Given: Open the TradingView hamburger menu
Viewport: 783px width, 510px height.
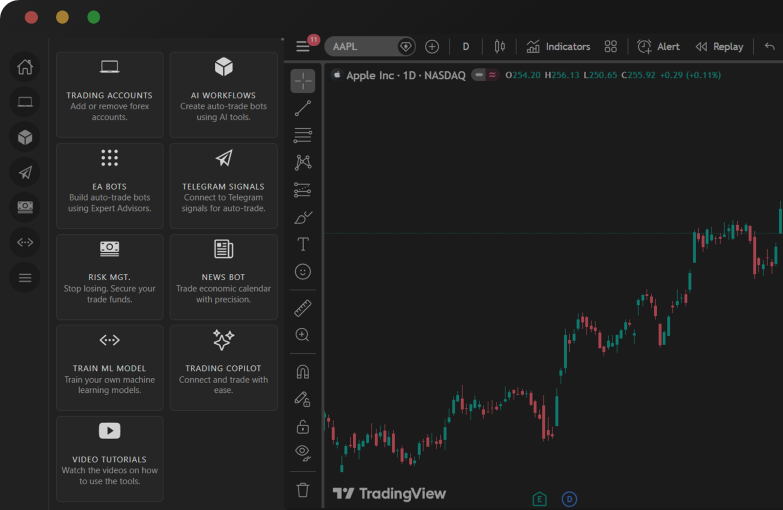Looking at the screenshot, I should [303, 46].
